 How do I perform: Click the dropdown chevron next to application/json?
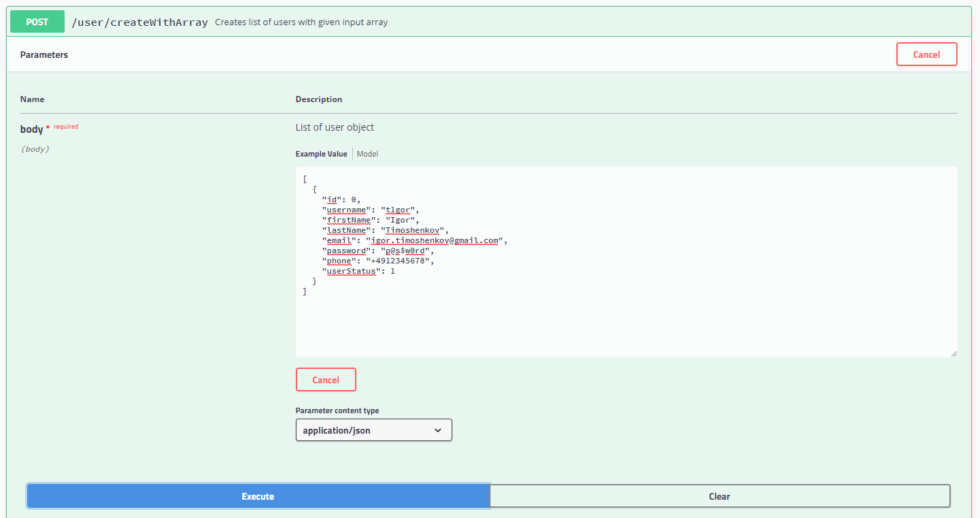(x=438, y=430)
